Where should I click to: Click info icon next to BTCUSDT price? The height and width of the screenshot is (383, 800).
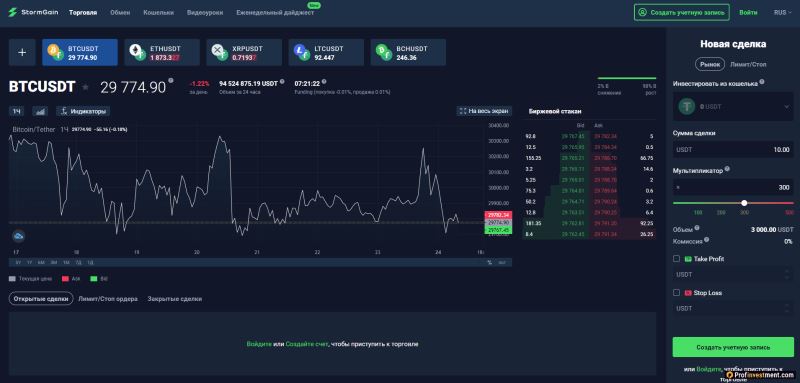tap(171, 80)
